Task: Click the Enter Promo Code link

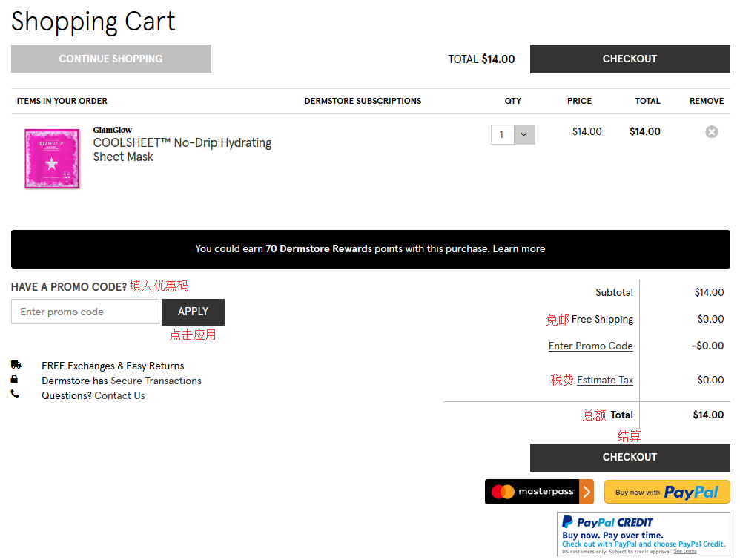Action: [x=590, y=346]
